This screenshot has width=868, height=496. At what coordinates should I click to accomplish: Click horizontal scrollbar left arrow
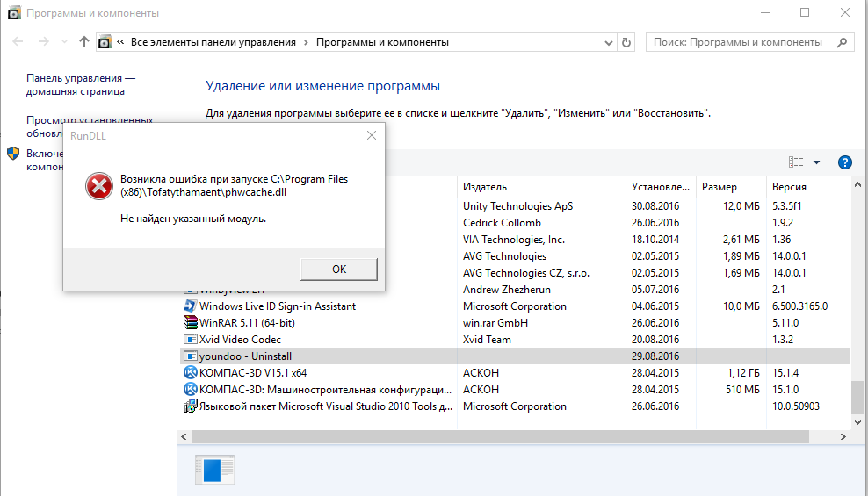tap(184, 436)
